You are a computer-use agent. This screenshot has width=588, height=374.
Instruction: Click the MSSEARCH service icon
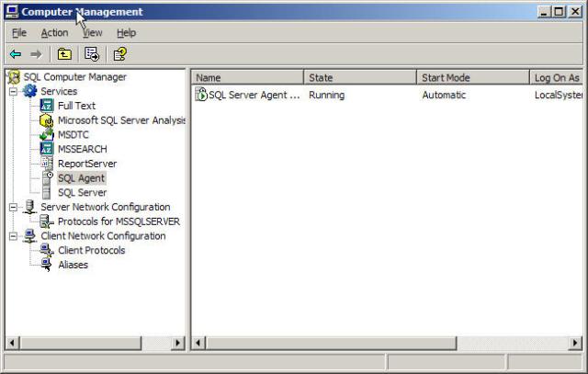tap(47, 149)
